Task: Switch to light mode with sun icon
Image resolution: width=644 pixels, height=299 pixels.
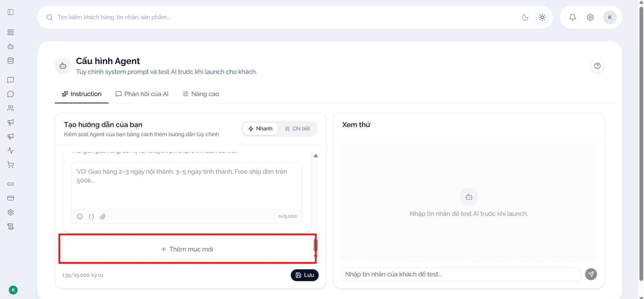Action: click(542, 17)
